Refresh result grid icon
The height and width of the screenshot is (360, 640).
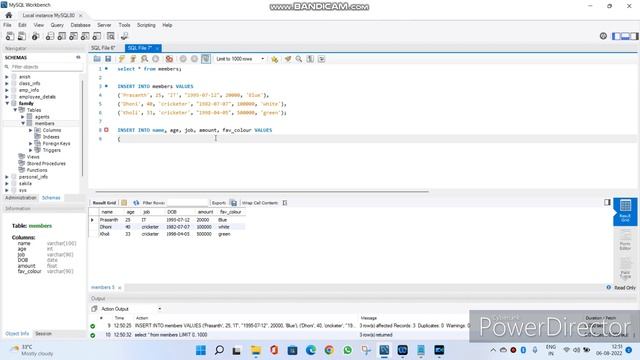[136, 202]
